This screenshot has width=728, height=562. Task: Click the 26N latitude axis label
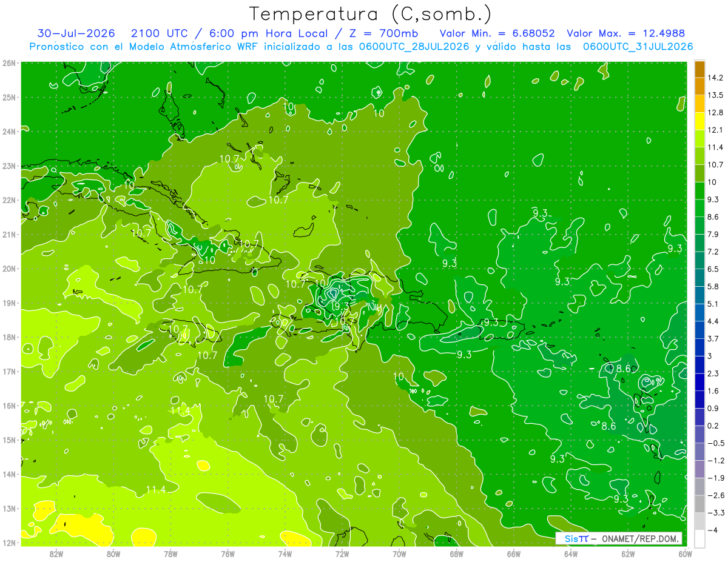click(x=8, y=63)
